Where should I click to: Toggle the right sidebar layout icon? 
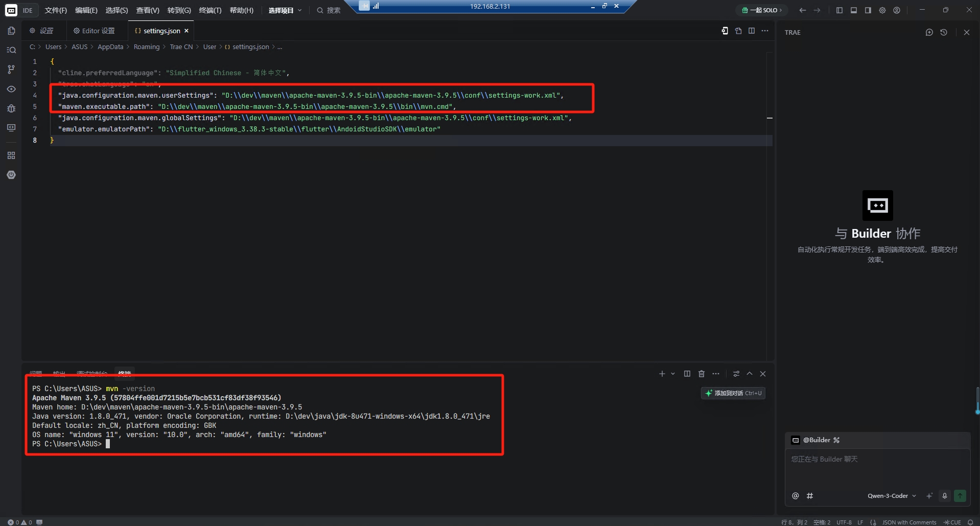click(x=868, y=10)
